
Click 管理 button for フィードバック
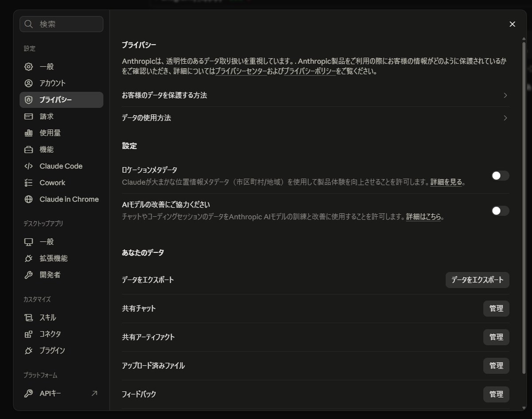click(496, 394)
